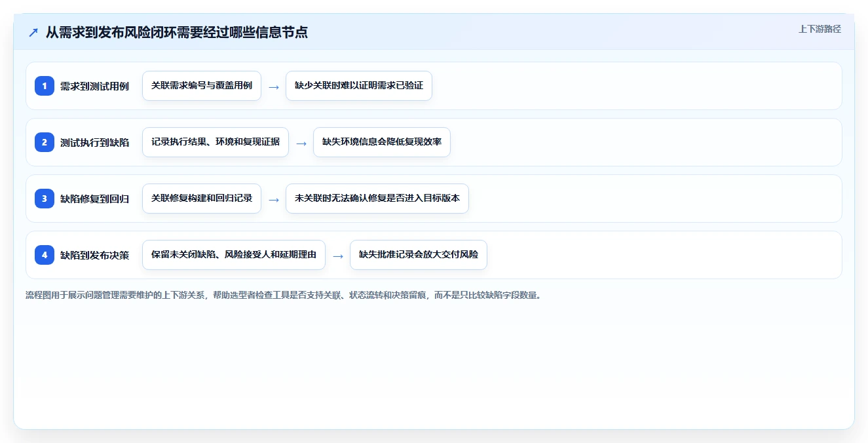Click the heading 从需求到发布风险闭环需要经过哪些信息节点

(x=177, y=32)
